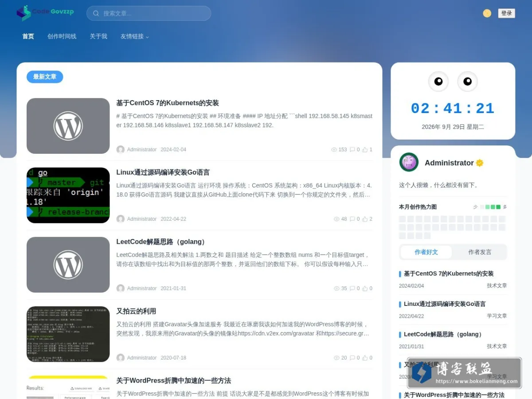Open the 又拍云的利用 article thumbnail
The image size is (532, 399).
68,334
